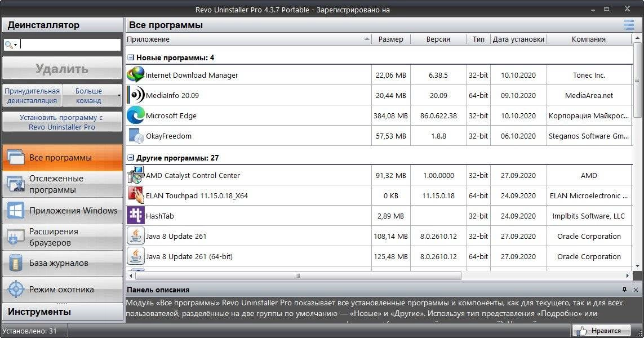Viewport: 644px width, 338px height.
Task: Switch to Режим охотника
Action: (x=63, y=290)
